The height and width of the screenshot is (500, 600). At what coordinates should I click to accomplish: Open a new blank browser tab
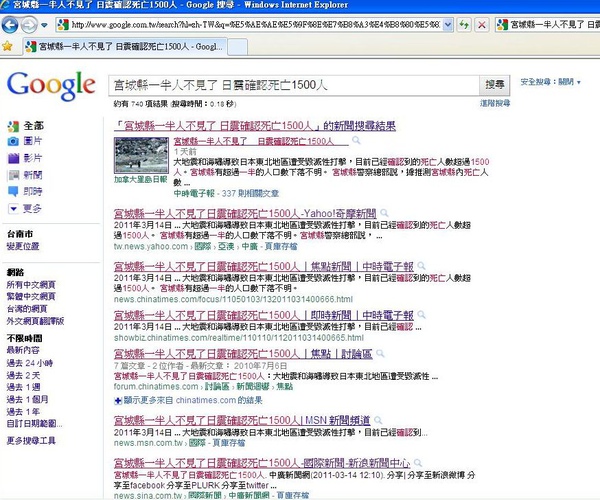click(238, 47)
